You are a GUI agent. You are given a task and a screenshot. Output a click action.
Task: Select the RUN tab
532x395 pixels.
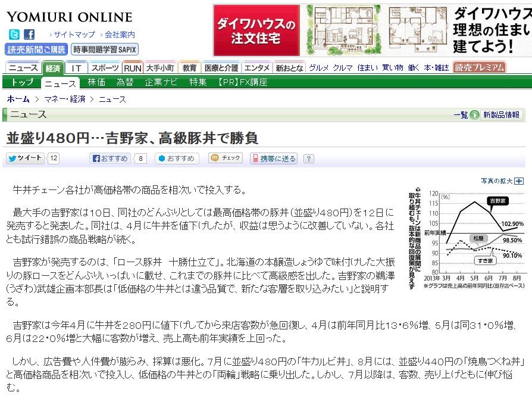[x=132, y=69]
